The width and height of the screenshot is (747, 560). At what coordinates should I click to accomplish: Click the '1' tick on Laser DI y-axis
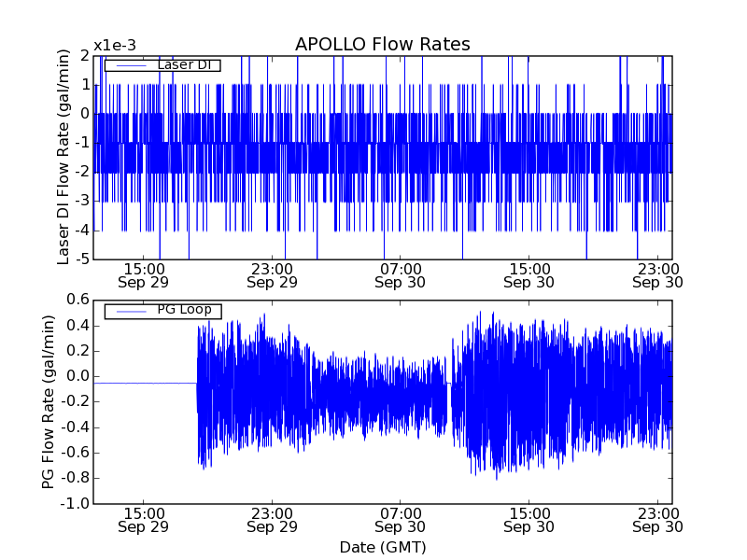[x=85, y=85]
